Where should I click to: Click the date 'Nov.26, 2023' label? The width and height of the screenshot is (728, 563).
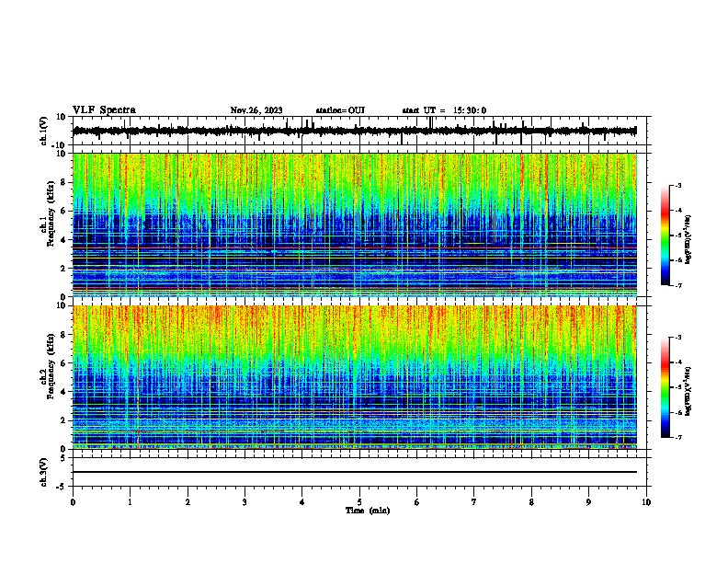256,110
